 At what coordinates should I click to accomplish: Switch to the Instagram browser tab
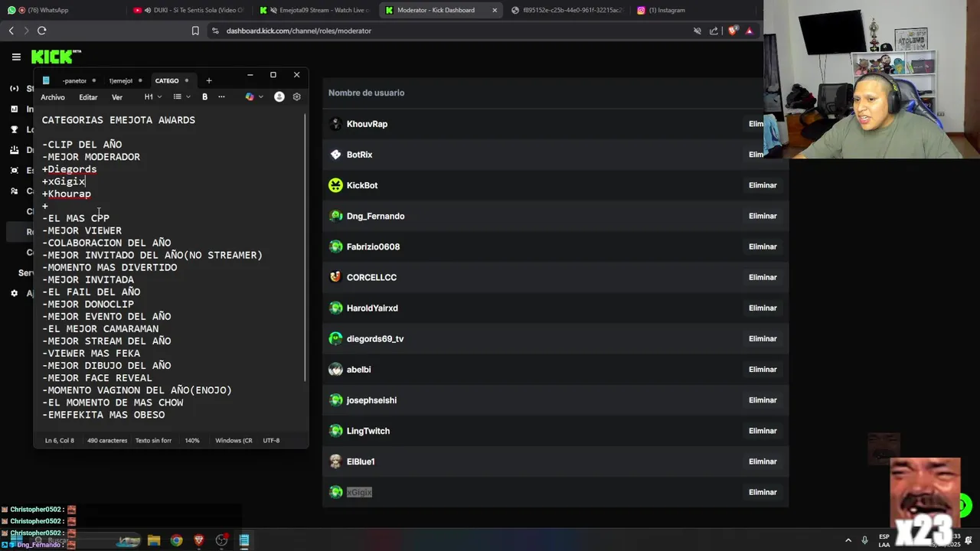693,10
